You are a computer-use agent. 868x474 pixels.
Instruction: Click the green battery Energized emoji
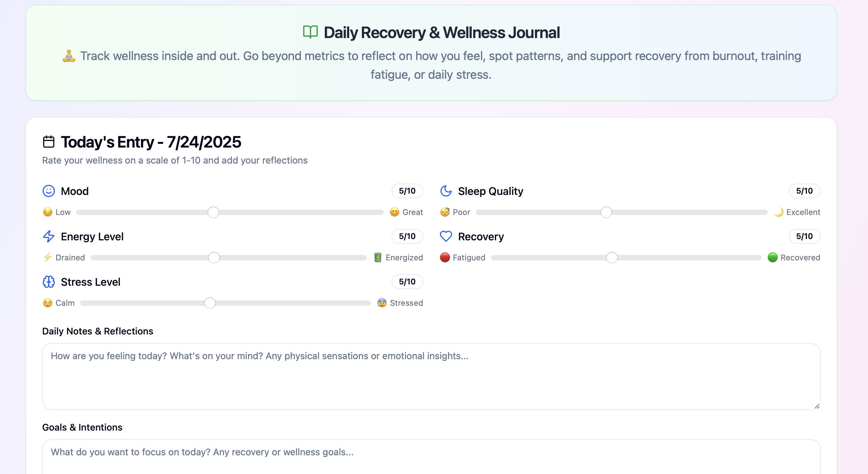pos(378,258)
